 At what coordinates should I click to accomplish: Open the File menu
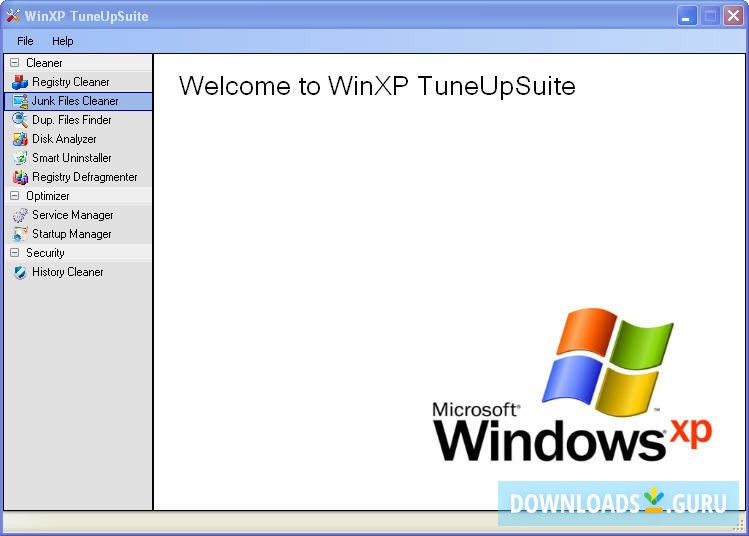point(25,41)
